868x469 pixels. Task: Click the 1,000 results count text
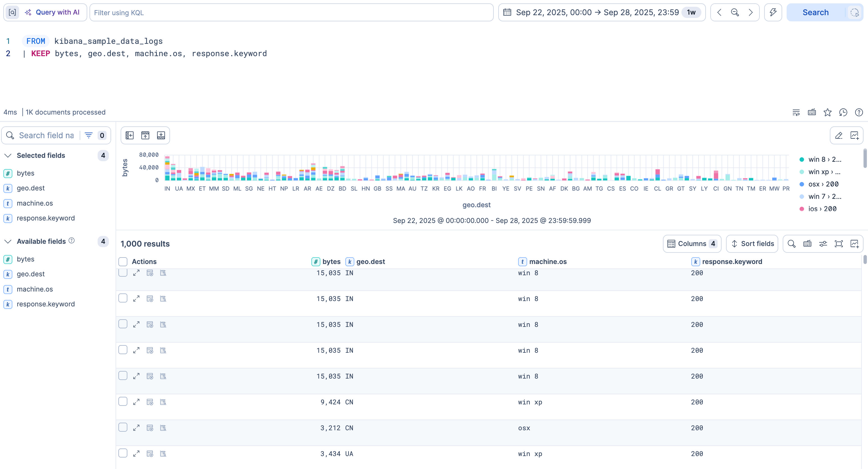point(145,244)
